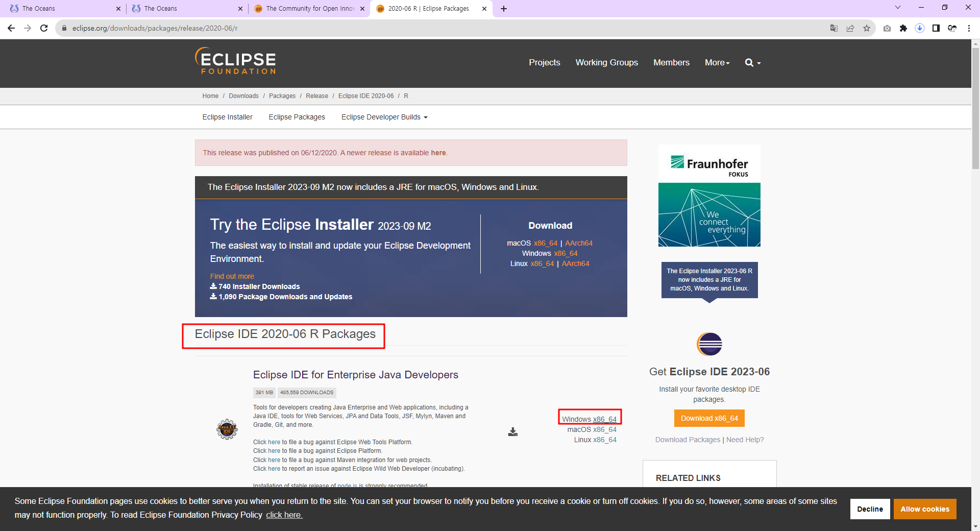Reload the current page
The height and width of the screenshot is (531, 980).
44,28
